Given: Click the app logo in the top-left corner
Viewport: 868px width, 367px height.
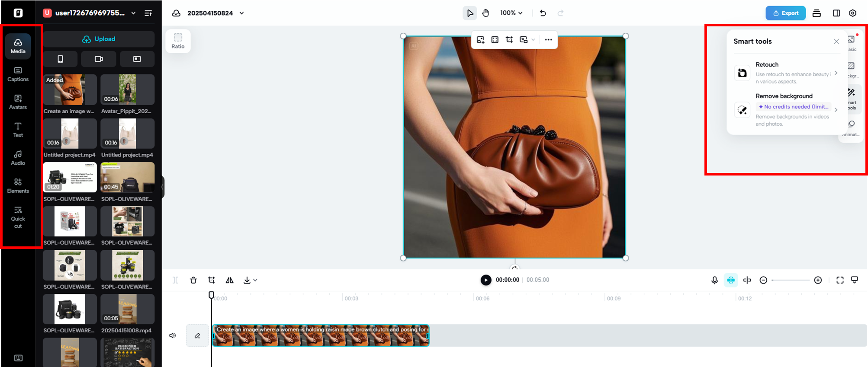Looking at the screenshot, I should point(18,13).
